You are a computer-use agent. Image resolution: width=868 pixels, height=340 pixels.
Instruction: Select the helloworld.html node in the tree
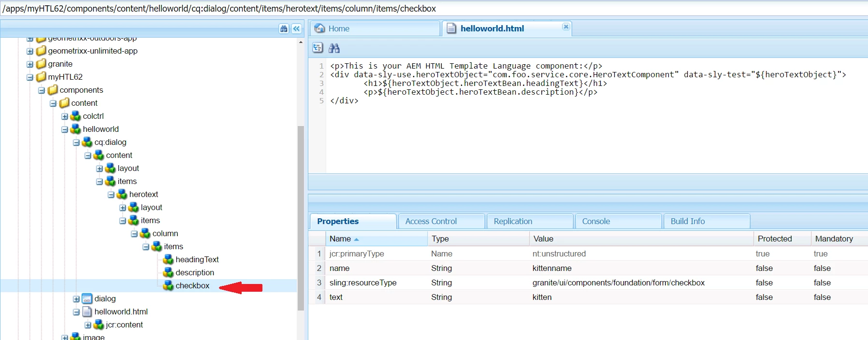121,312
